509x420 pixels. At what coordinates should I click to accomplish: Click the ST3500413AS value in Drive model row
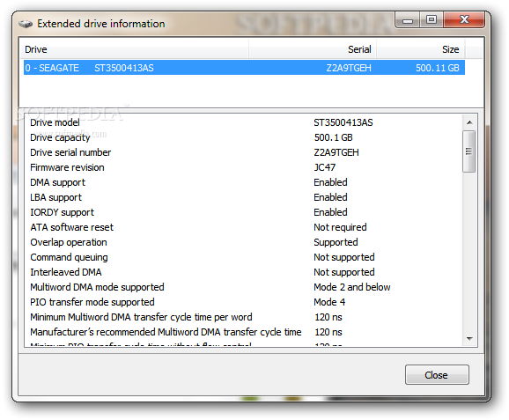tap(343, 122)
